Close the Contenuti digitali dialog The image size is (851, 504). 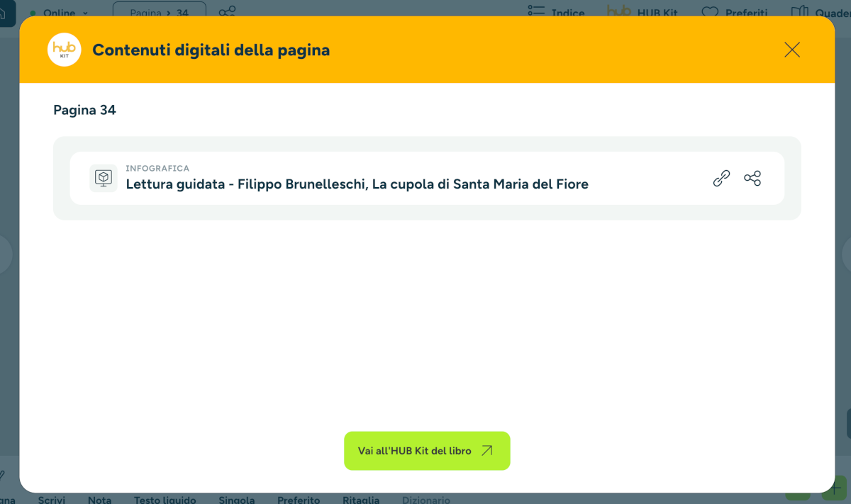pos(792,50)
